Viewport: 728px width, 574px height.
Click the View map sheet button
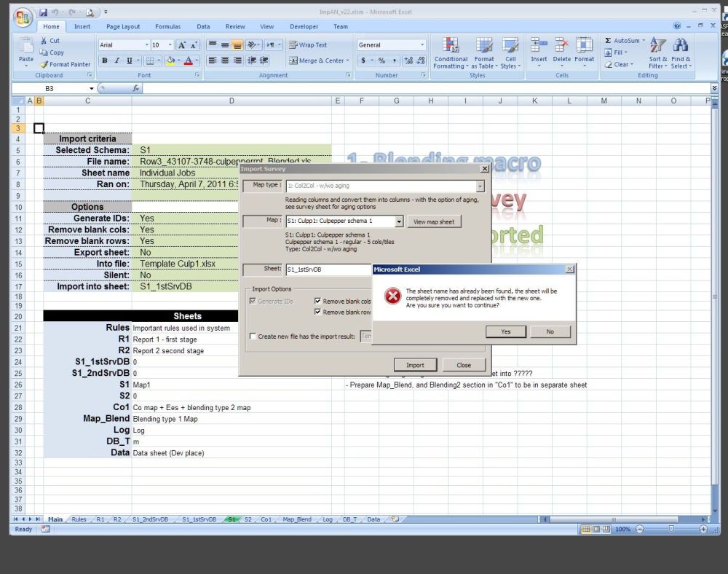point(434,221)
